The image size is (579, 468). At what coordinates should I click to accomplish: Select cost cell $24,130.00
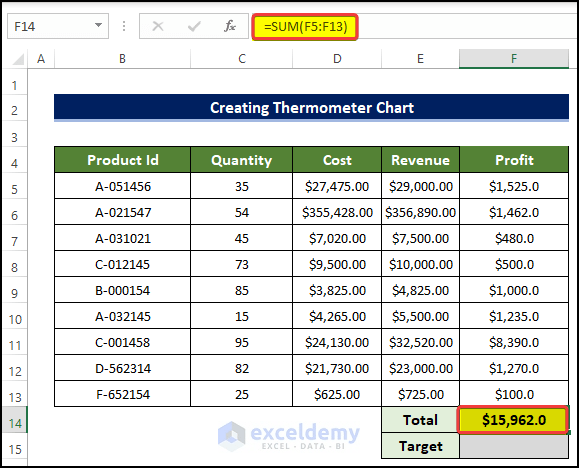pyautogui.click(x=337, y=342)
